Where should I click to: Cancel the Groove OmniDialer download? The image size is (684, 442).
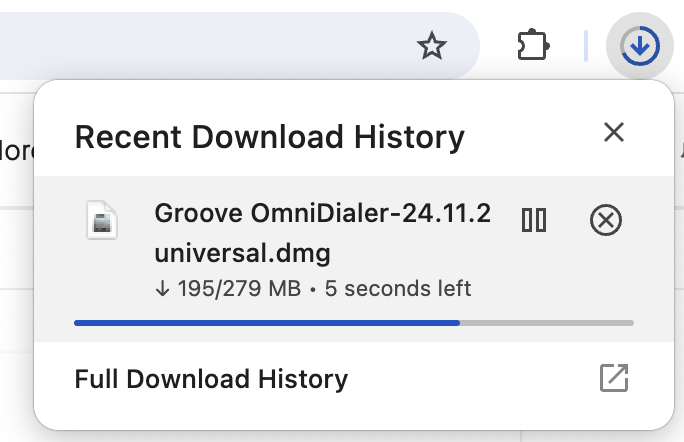(x=605, y=220)
